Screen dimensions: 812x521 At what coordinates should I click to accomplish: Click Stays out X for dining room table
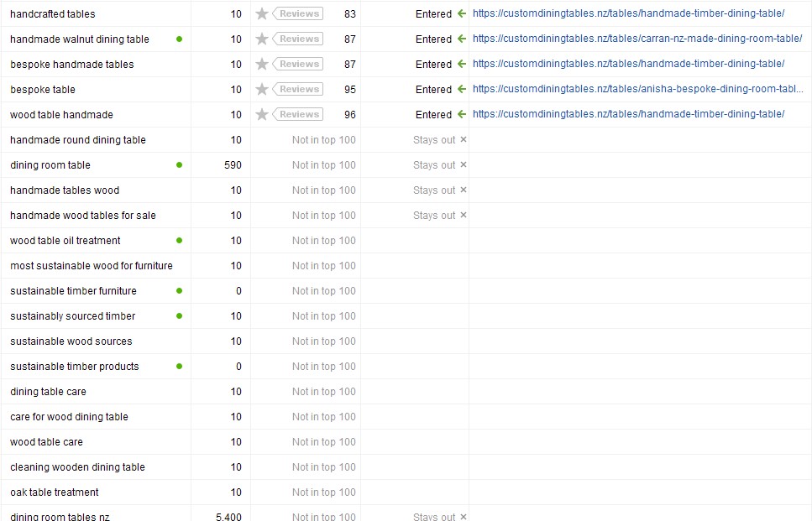464,165
